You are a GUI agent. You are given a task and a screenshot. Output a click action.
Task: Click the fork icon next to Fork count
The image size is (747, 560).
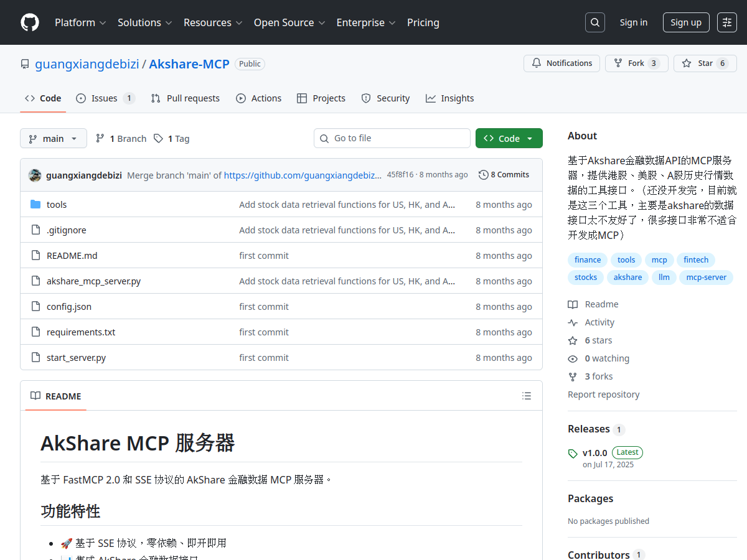pos(618,63)
